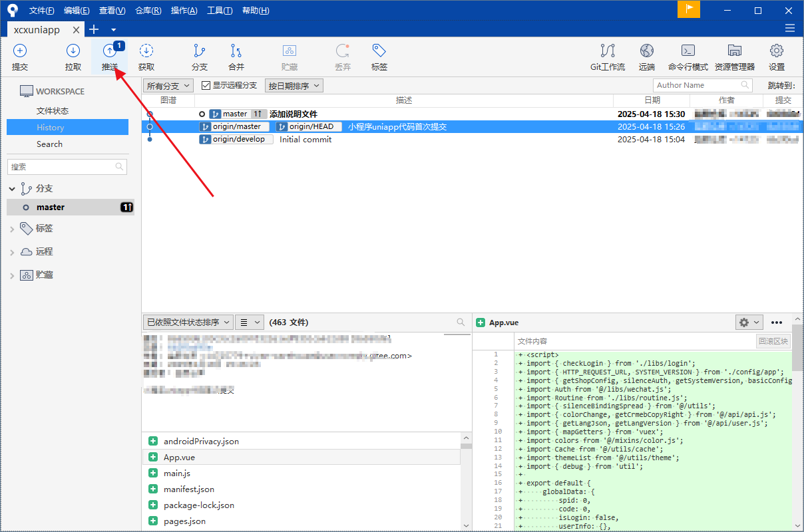The width and height of the screenshot is (804, 532).
Task: Click the Author Name filter field
Action: click(697, 85)
